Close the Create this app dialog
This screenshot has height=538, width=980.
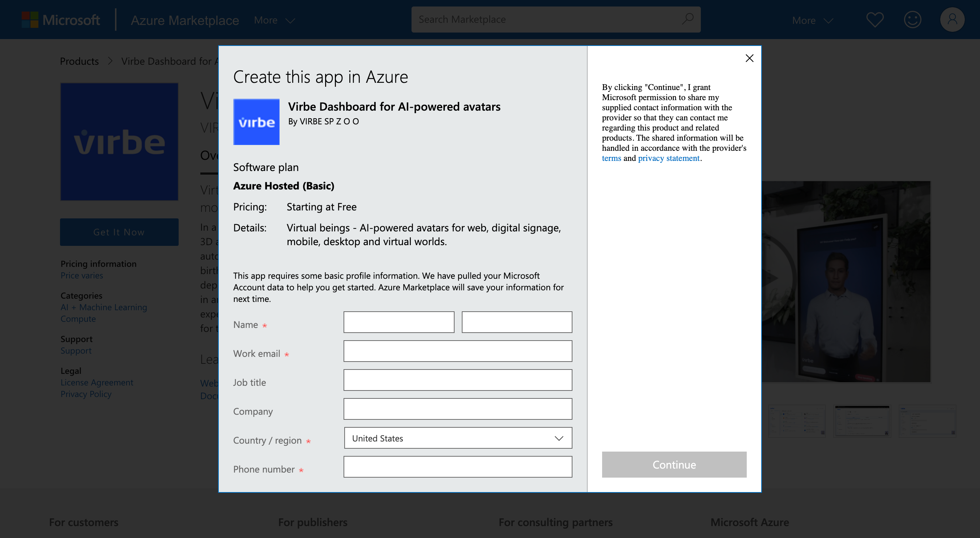click(x=749, y=58)
